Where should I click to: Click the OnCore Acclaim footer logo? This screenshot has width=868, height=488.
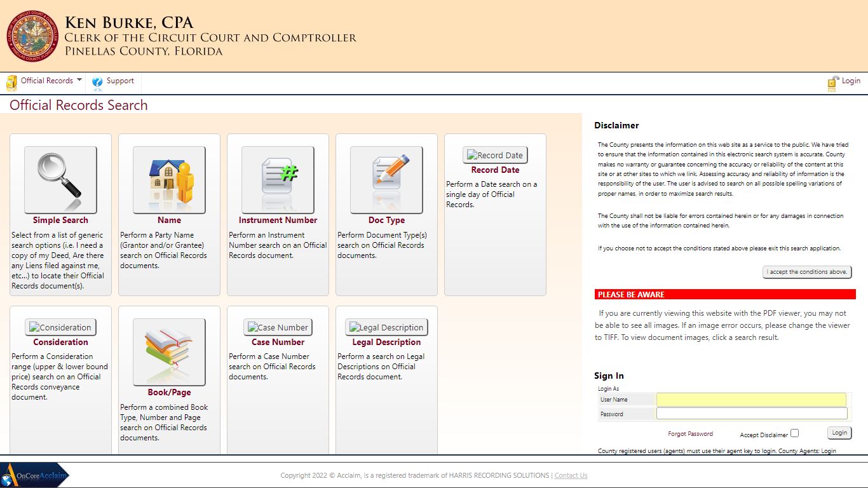pos(35,475)
